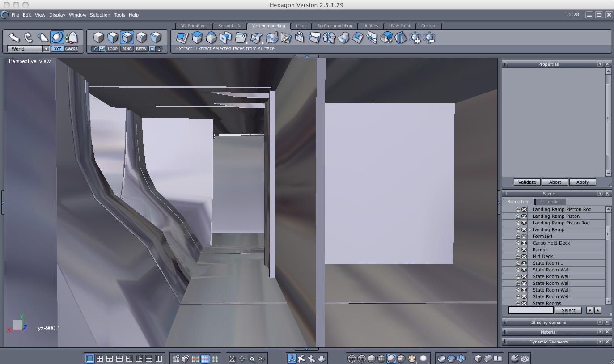Select Mid Deck in scene tree
The height and width of the screenshot is (364, 614).
[543, 256]
